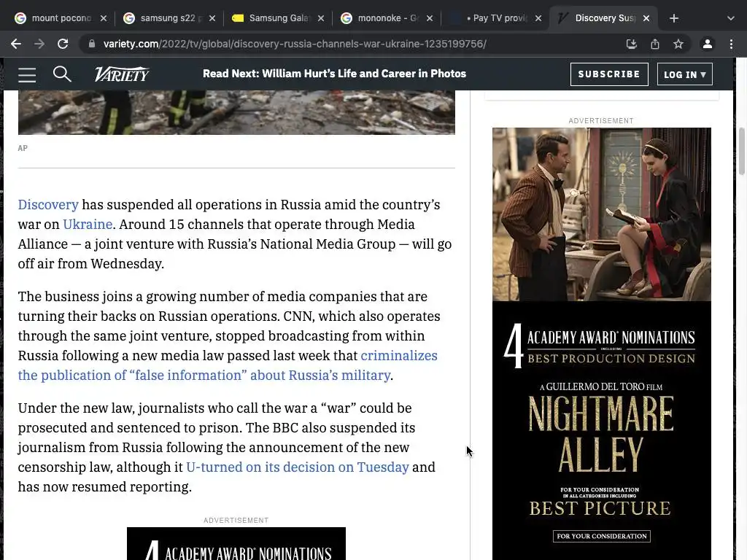Bookmark this page with the star icon
This screenshot has width=747, height=560.
pos(678,44)
